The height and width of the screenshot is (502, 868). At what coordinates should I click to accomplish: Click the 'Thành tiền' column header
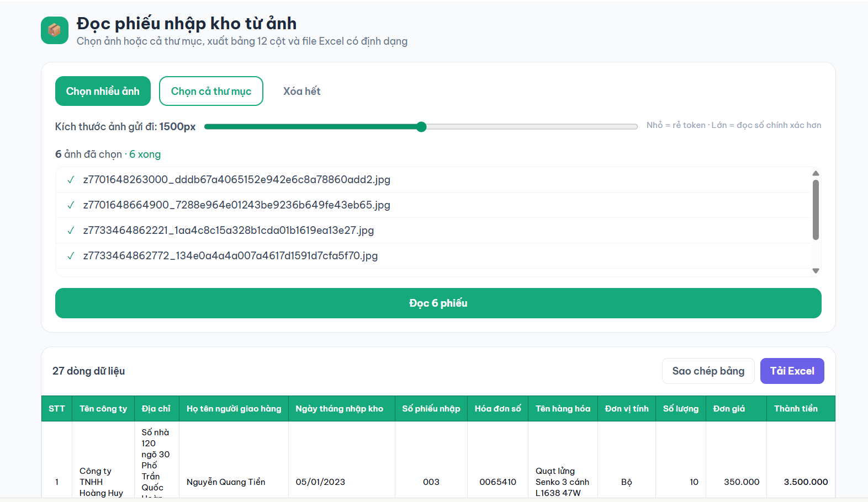click(801, 409)
